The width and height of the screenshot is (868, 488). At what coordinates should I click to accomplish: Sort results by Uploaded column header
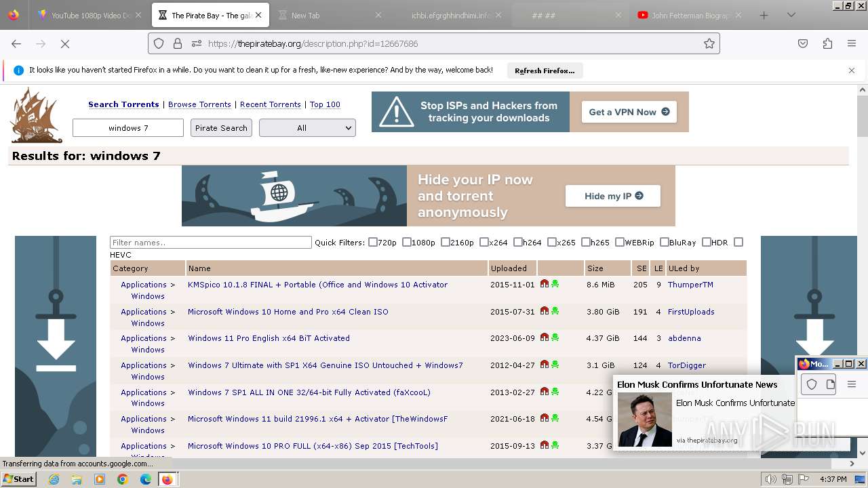(x=509, y=268)
